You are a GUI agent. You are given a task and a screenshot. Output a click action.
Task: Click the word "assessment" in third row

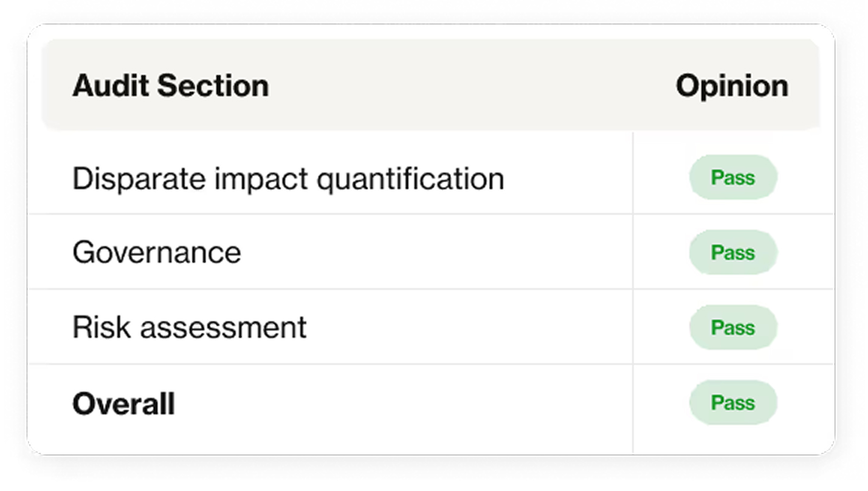223,328
